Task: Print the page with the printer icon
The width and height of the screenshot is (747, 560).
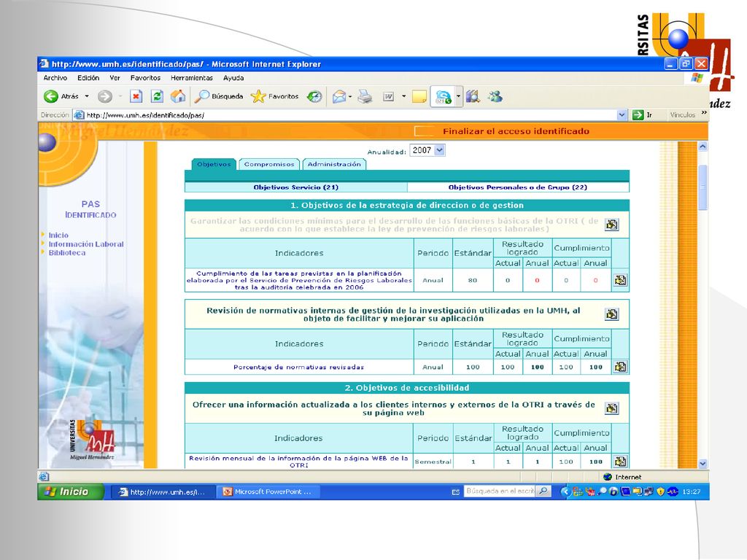Action: click(365, 97)
